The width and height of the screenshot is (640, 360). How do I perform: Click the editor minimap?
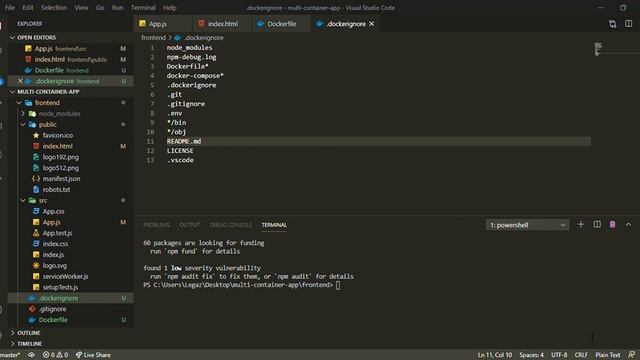pyautogui.click(x=599, y=49)
